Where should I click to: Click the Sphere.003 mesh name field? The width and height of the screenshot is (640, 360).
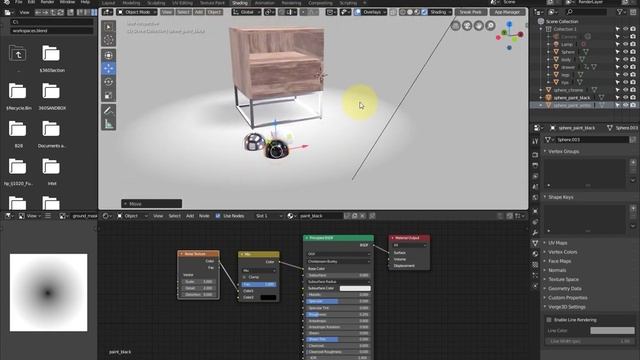click(591, 140)
